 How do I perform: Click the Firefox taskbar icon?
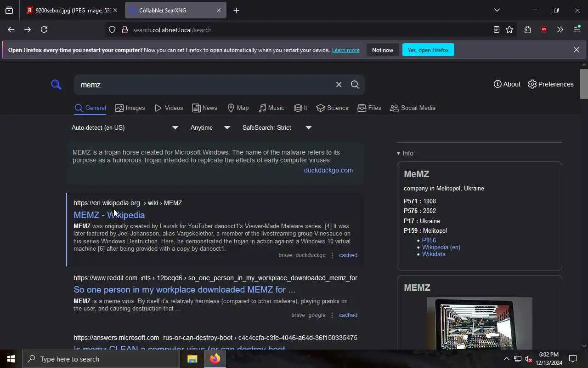tap(215, 359)
